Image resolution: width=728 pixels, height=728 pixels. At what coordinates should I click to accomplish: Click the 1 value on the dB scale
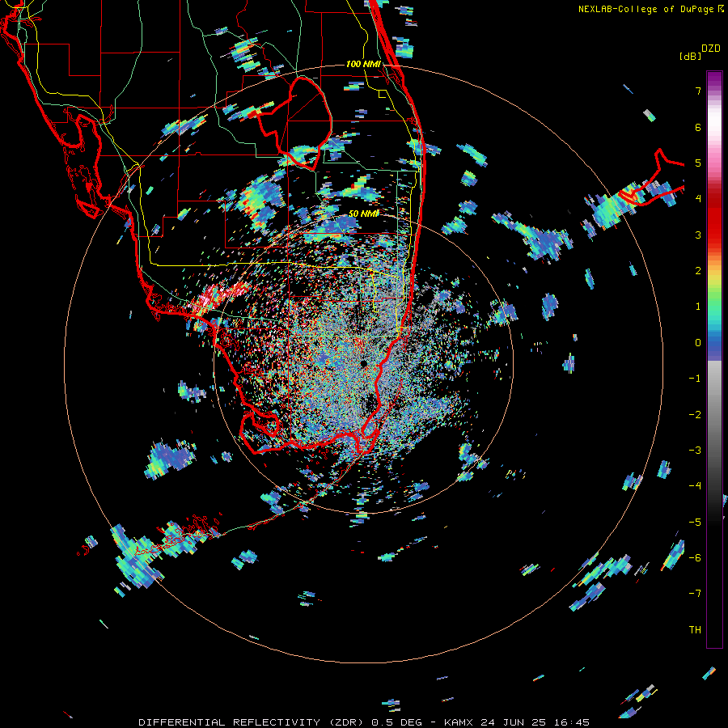point(698,307)
